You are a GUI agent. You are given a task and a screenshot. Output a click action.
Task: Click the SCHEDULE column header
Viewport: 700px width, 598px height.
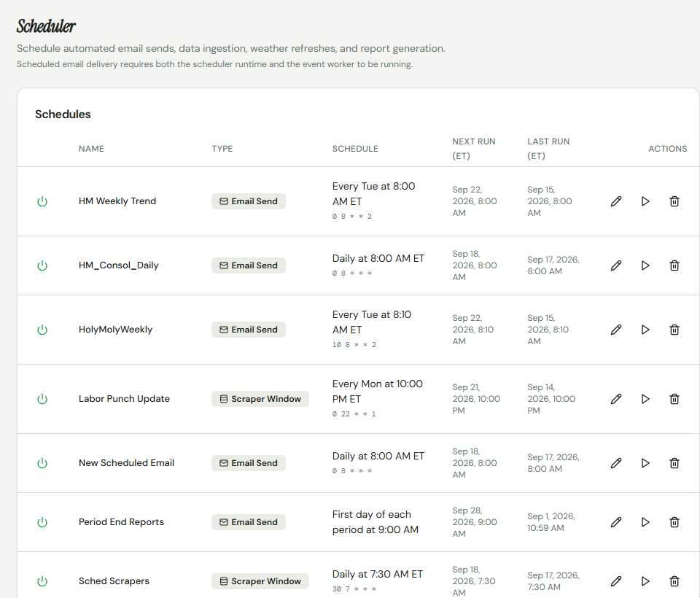tap(355, 149)
